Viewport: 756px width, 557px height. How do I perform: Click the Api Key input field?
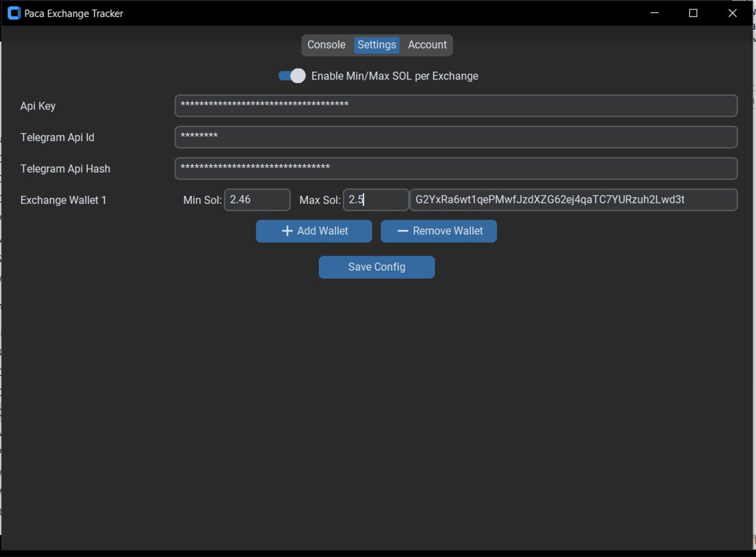point(456,106)
